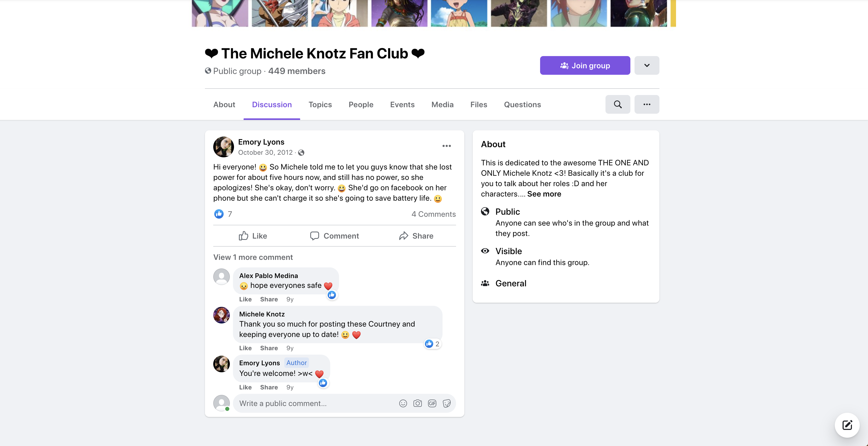Like Alex Pablo Medina's comment
Viewport: 868px width, 446px height.
(x=245, y=299)
